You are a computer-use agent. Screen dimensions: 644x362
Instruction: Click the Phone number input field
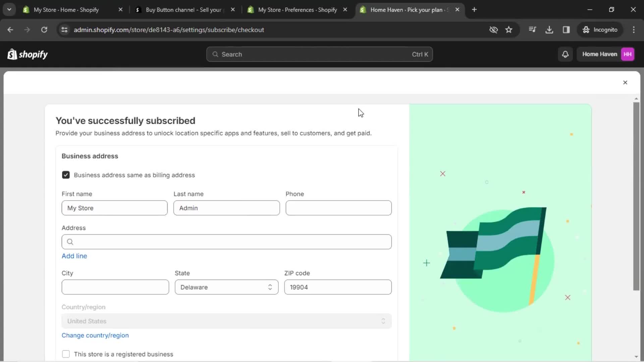339,208
